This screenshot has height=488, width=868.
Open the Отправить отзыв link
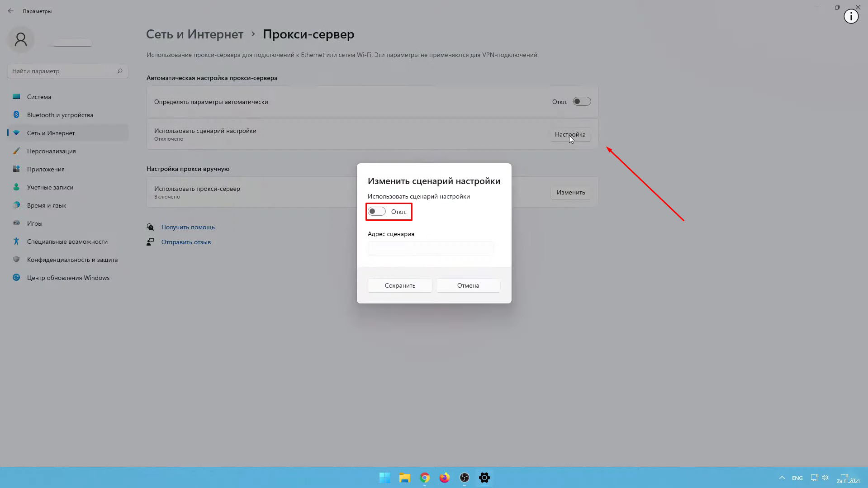pos(186,242)
